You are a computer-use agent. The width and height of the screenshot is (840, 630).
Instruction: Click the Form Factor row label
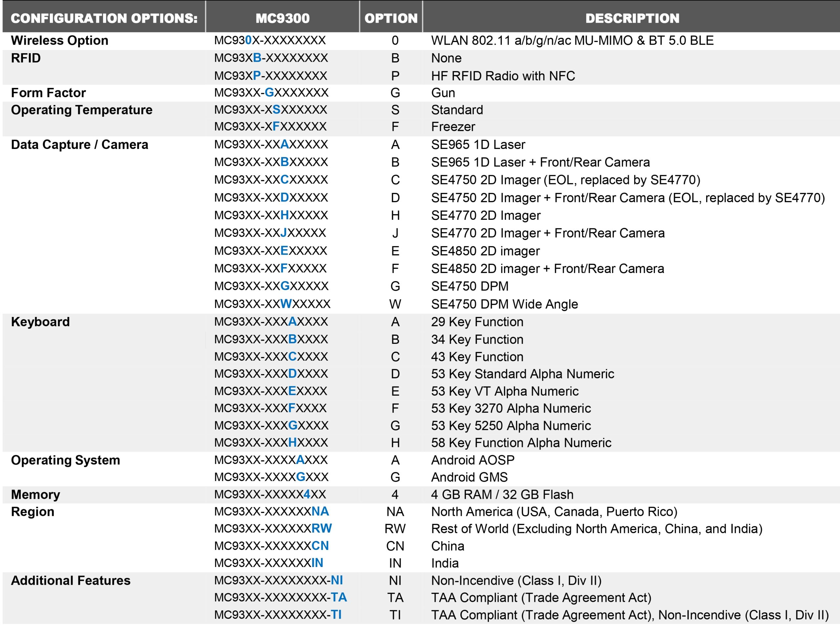[48, 93]
